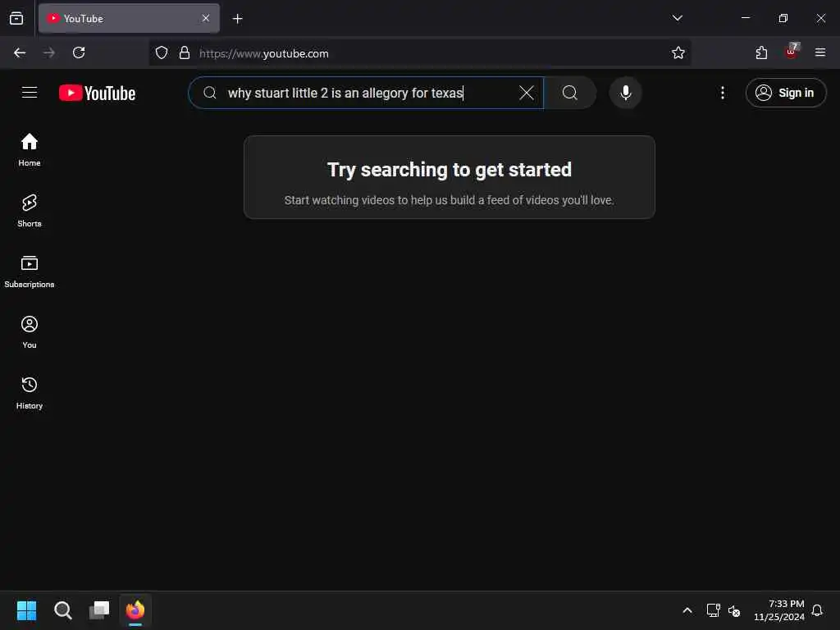
Task: Expand hidden system tray icons chevron
Action: pos(687,610)
